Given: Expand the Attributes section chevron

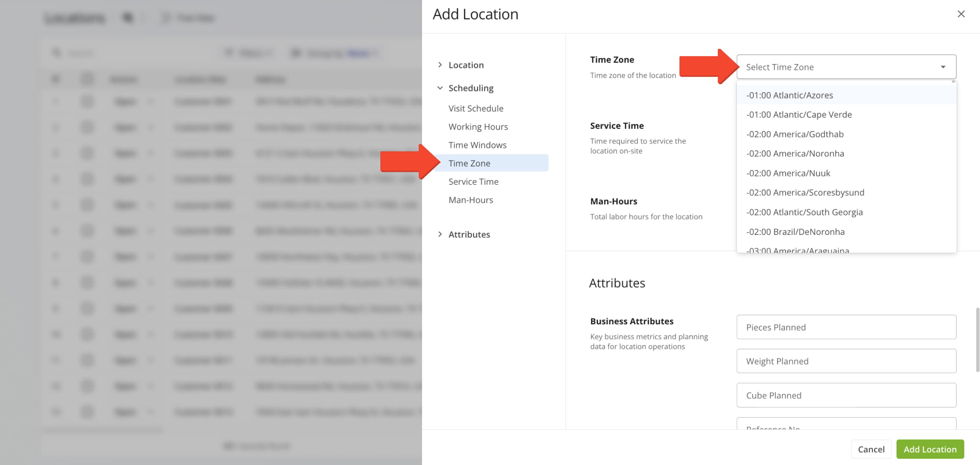Looking at the screenshot, I should coord(440,234).
